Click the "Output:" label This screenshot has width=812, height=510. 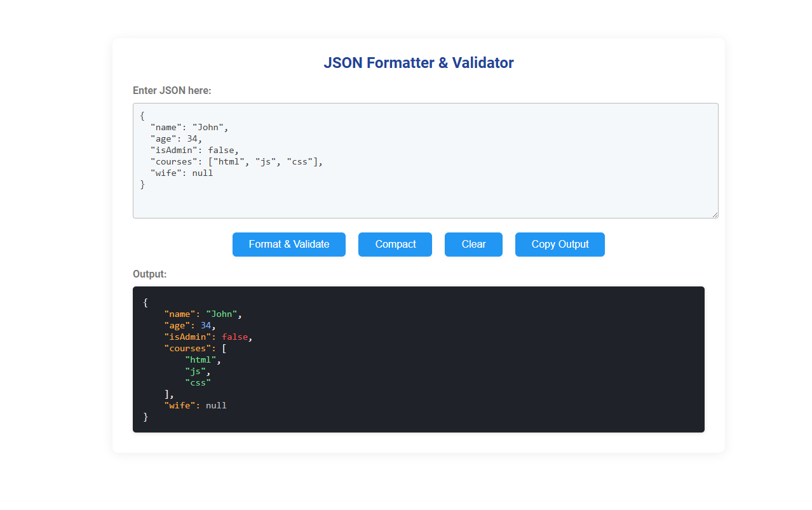pyautogui.click(x=150, y=274)
